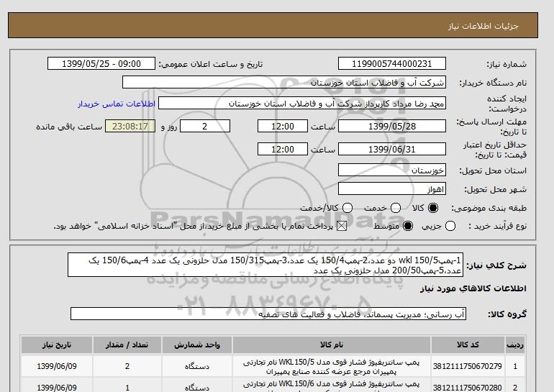The height and width of the screenshot is (392, 554).
Task: Click row 1 need date 1399/06/09
Action: tap(57, 366)
